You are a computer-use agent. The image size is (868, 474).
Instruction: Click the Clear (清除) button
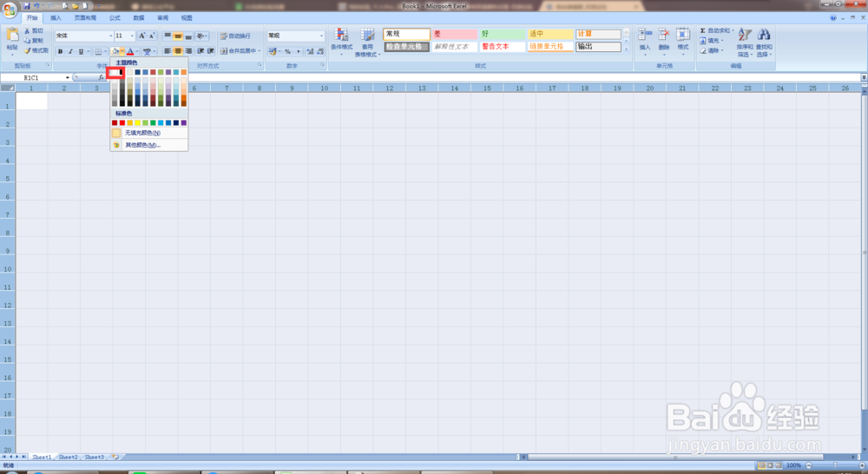coord(712,50)
